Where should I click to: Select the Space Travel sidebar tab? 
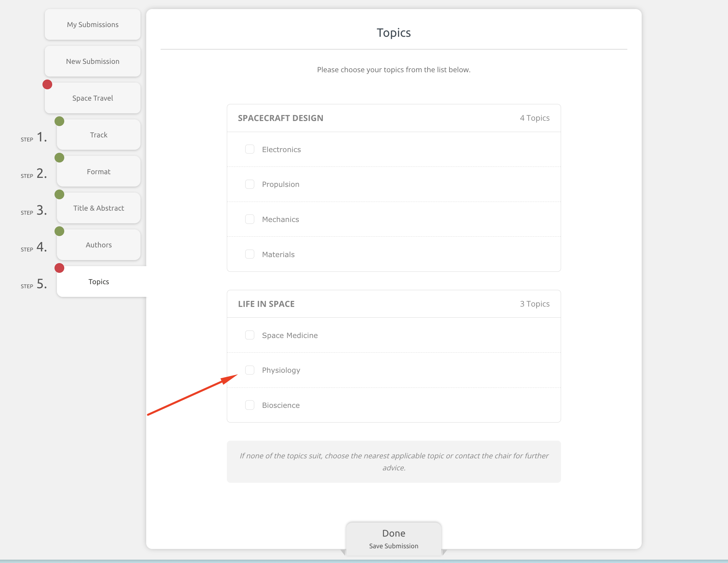tap(93, 98)
